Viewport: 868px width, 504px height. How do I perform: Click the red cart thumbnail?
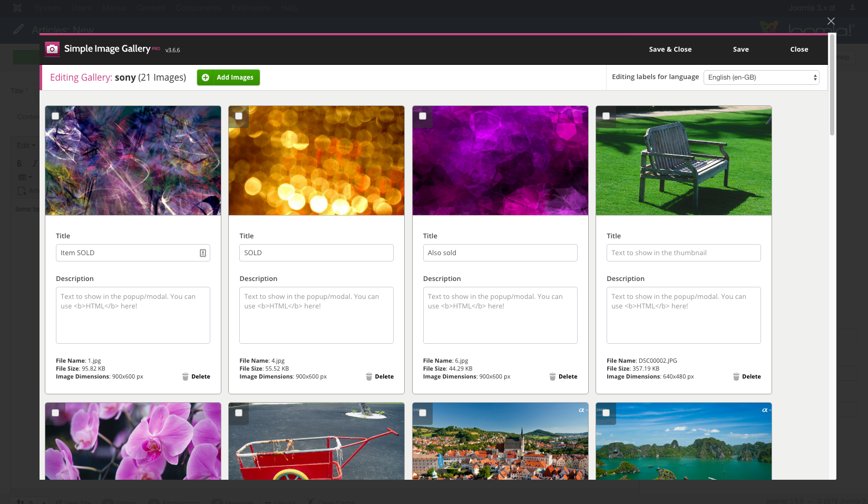(x=316, y=441)
